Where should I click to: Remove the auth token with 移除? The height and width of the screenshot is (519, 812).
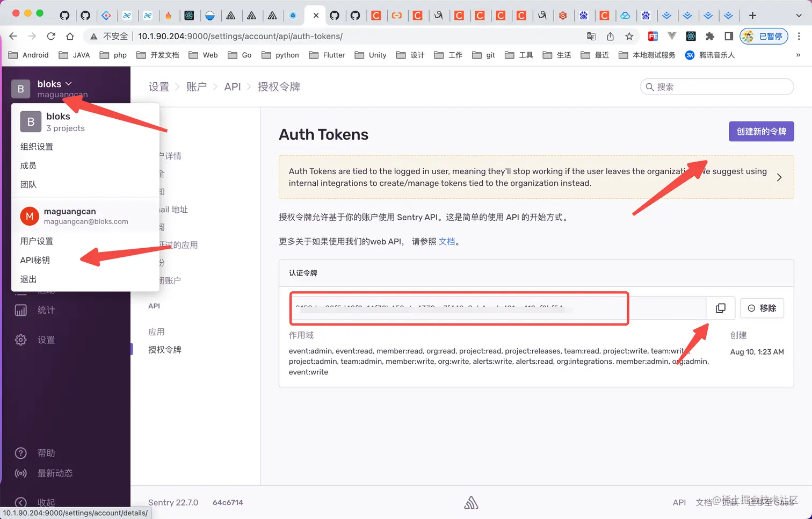(x=762, y=308)
